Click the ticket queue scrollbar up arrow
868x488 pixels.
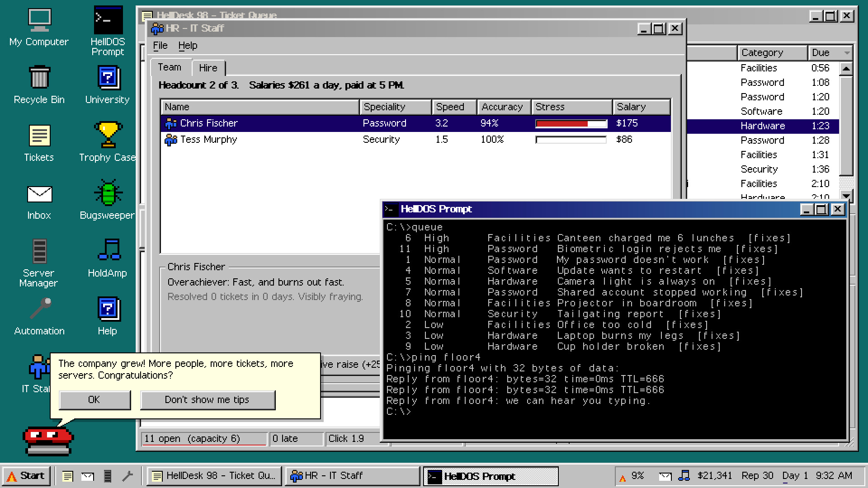click(846, 69)
